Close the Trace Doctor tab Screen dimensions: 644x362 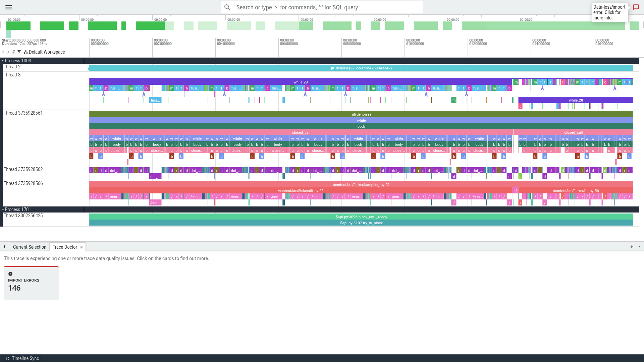(x=82, y=247)
